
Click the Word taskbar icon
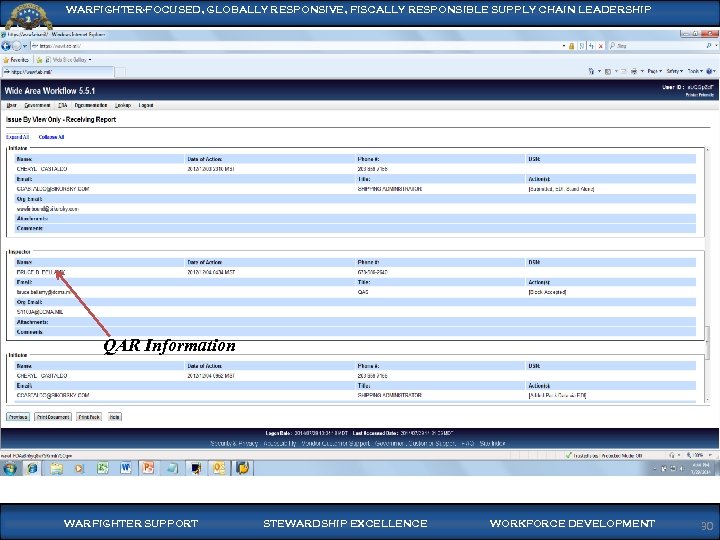coord(125,468)
